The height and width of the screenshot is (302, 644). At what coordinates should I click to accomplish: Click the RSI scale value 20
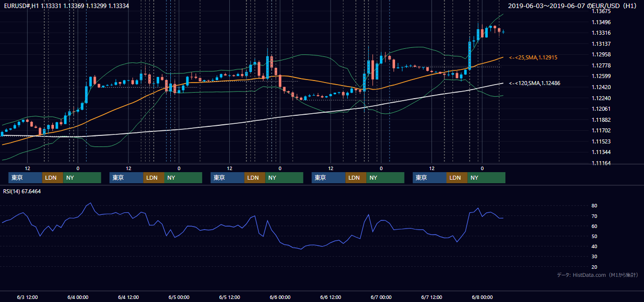595,267
